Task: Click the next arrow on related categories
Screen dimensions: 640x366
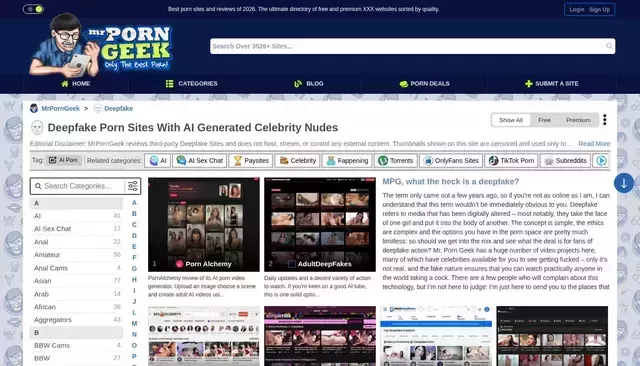Action: tap(601, 161)
